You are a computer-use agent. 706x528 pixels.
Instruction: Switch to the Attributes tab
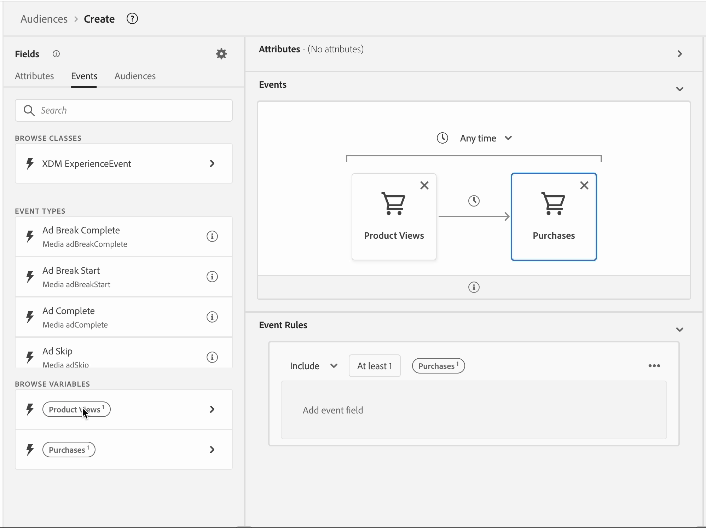34,76
